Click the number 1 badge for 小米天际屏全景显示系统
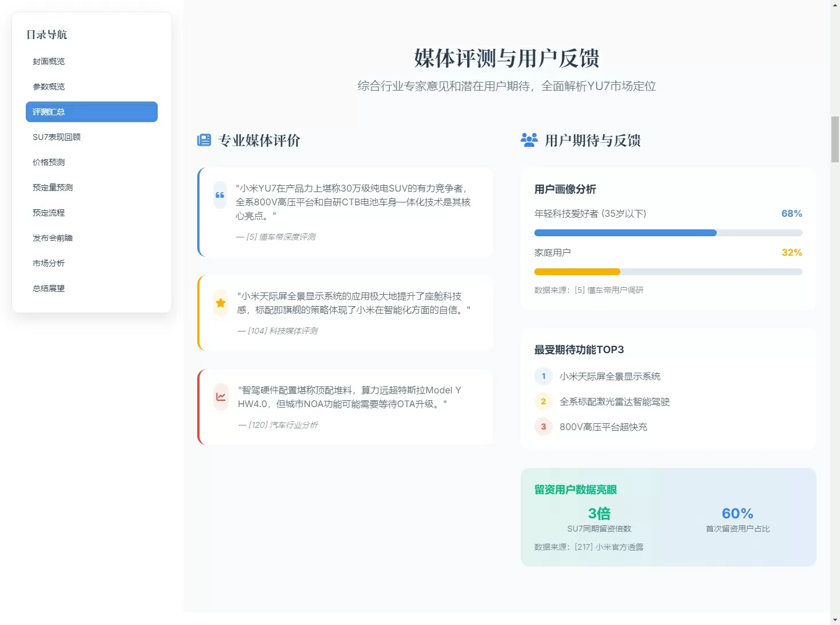 [x=544, y=376]
